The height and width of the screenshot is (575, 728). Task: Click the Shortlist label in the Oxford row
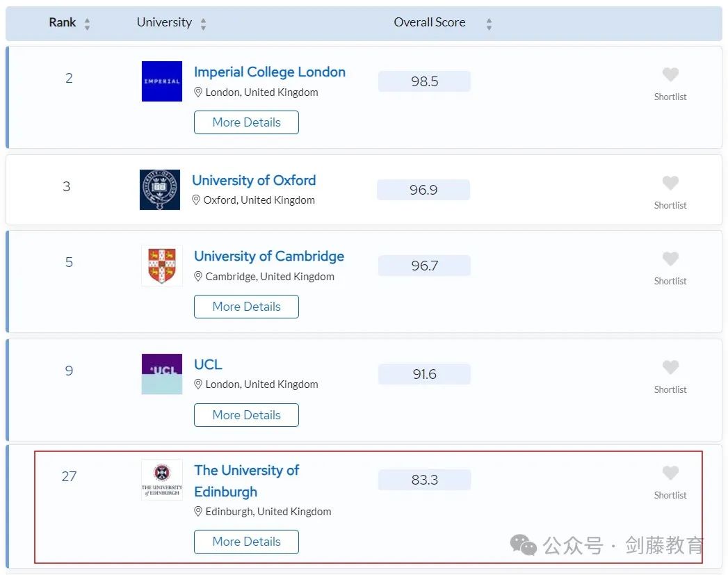tap(670, 205)
